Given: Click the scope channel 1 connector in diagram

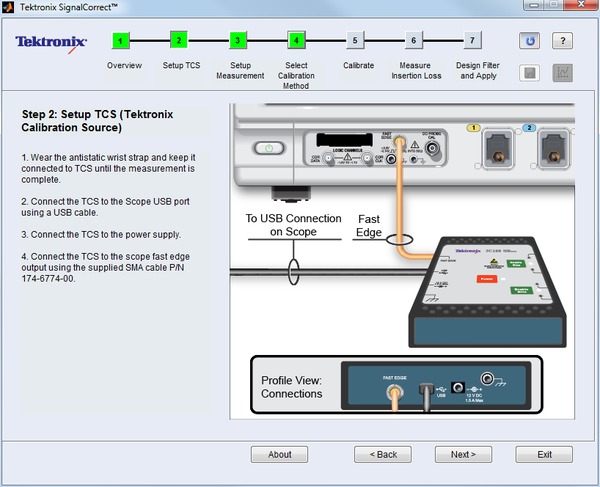Looking at the screenshot, I should tap(498, 150).
